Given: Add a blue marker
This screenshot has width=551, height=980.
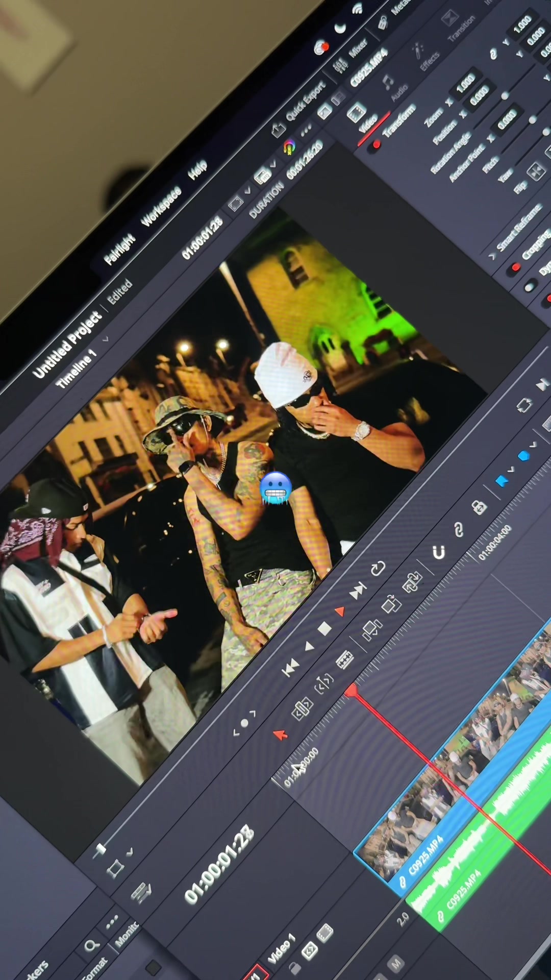Looking at the screenshot, I should click(523, 456).
